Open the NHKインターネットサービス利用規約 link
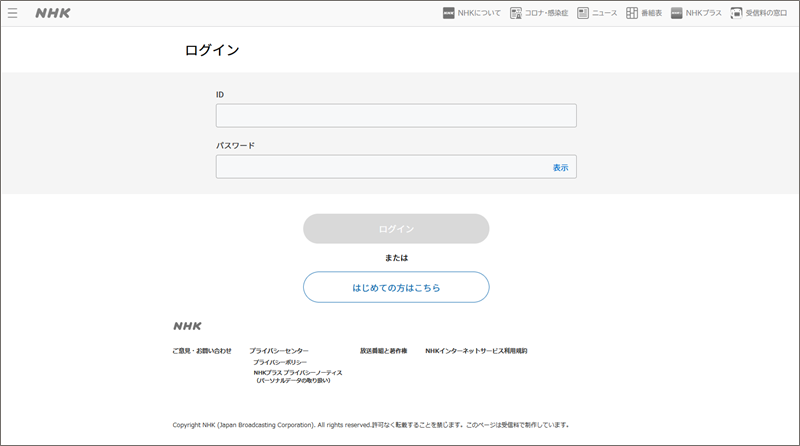The width and height of the screenshot is (800, 446). (476, 351)
